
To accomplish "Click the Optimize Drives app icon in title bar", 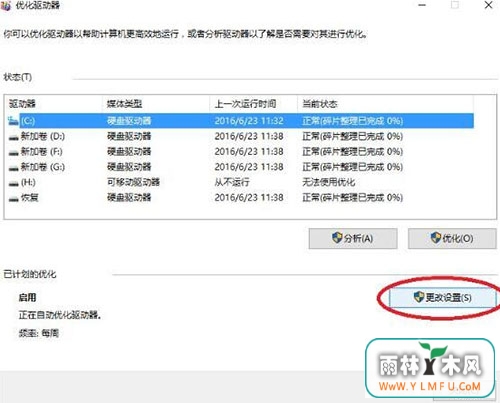I will point(6,6).
